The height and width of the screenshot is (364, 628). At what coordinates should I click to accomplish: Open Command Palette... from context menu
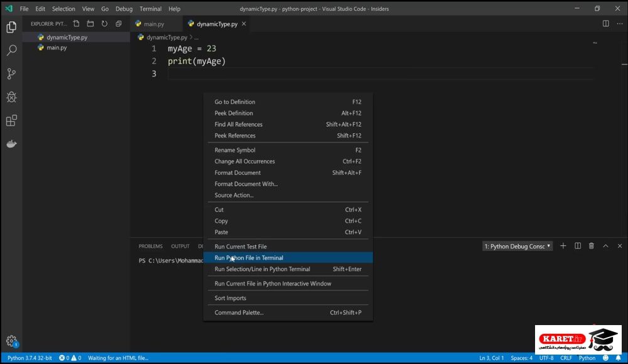(288, 313)
